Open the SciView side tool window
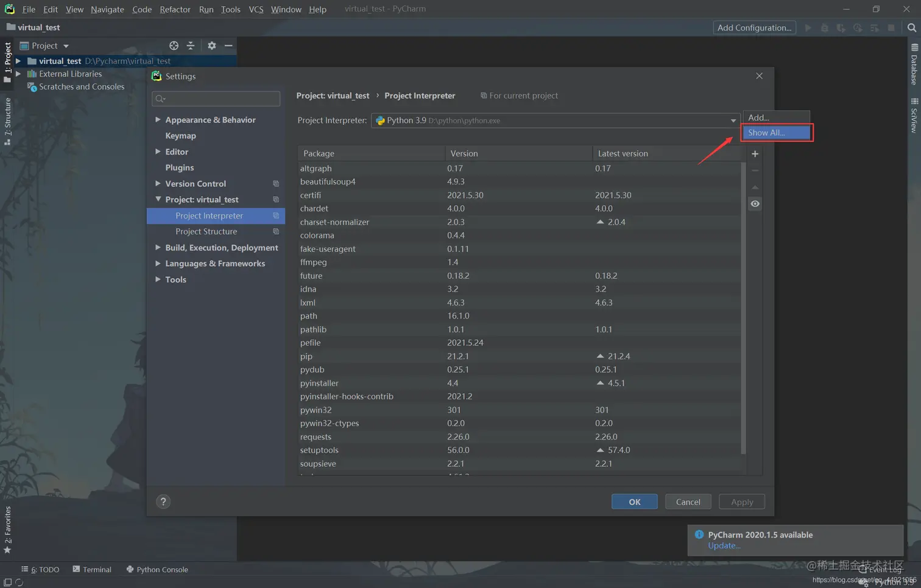921x588 pixels. pos(914,116)
